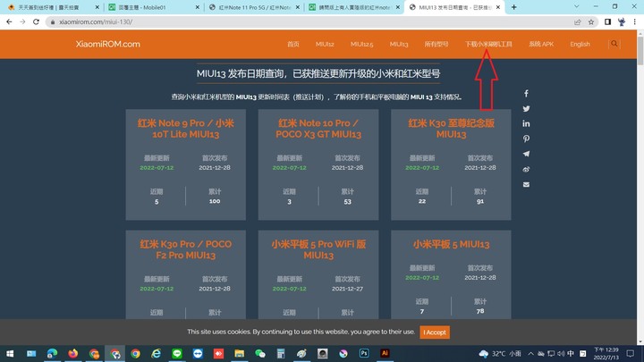The height and width of the screenshot is (362, 644).
Task: Send page with the email envelope icon
Action: tap(526, 184)
